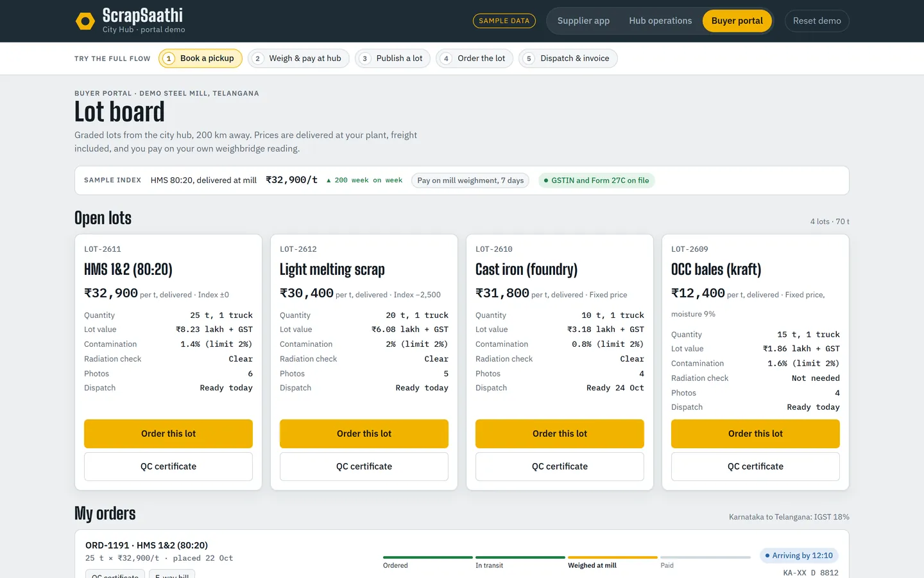Screen dimensions: 924x578
Task: Order the OCC bales (kraft) lot
Action: pos(755,433)
